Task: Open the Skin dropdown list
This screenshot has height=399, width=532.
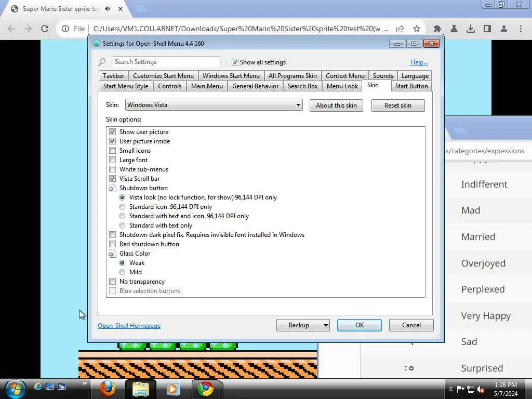Action: pyautogui.click(x=214, y=105)
